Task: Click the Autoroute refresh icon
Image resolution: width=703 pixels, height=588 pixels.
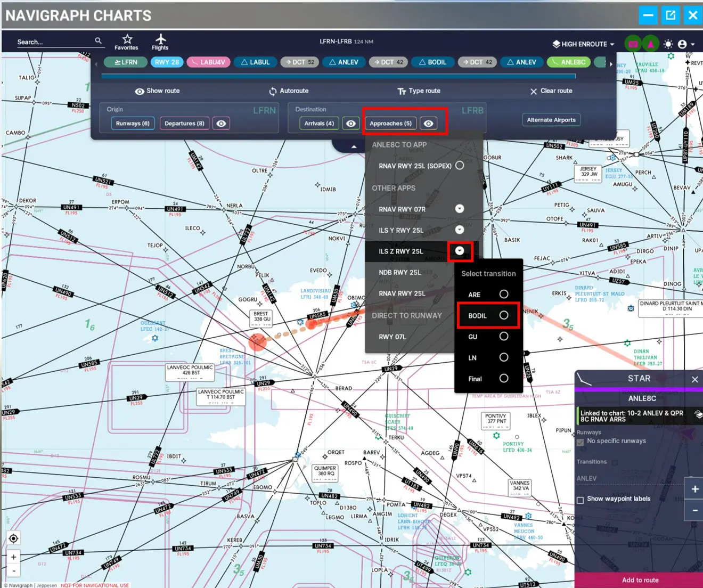Action: 273,91
